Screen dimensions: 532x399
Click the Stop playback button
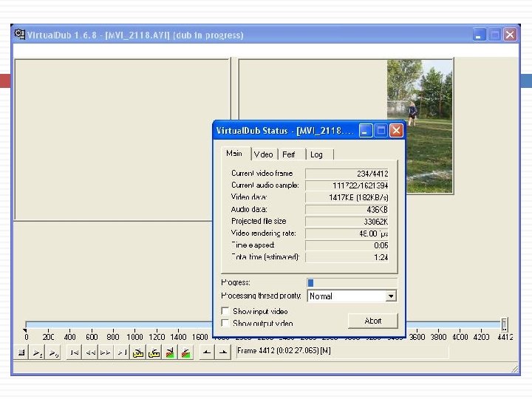click(x=21, y=353)
